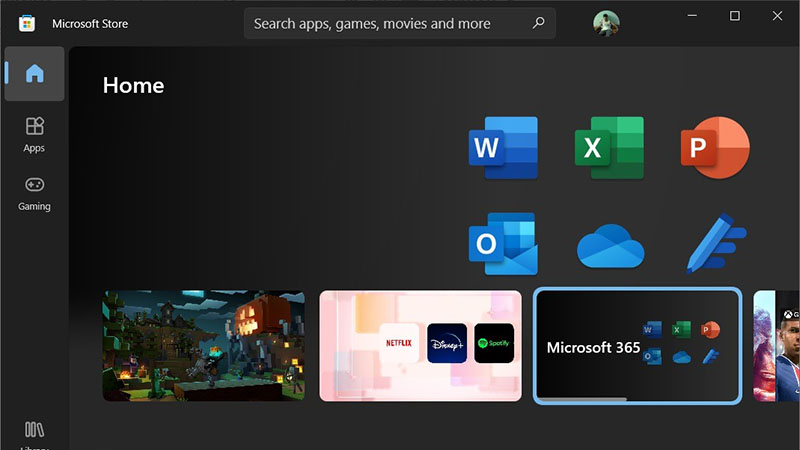
Task: Focus the search apps and games field
Action: [399, 23]
